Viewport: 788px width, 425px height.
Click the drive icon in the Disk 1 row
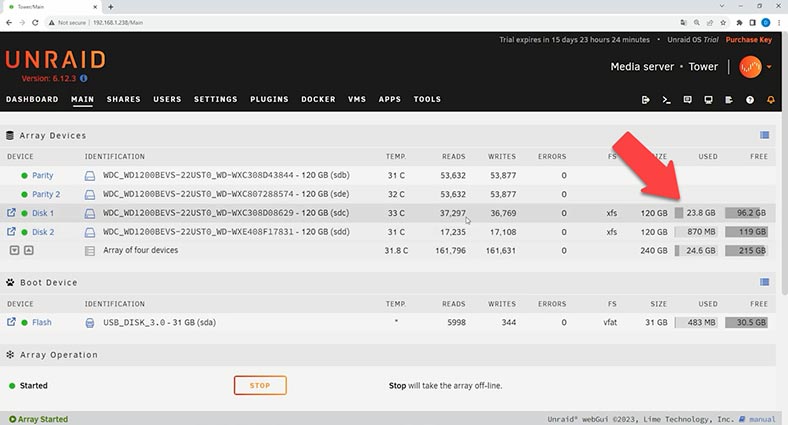89,214
